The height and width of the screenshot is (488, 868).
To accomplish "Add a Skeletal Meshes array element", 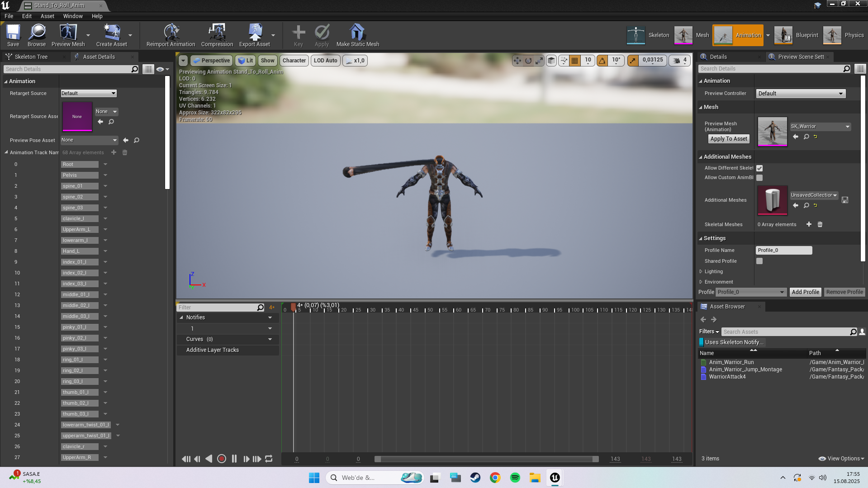I will [809, 224].
